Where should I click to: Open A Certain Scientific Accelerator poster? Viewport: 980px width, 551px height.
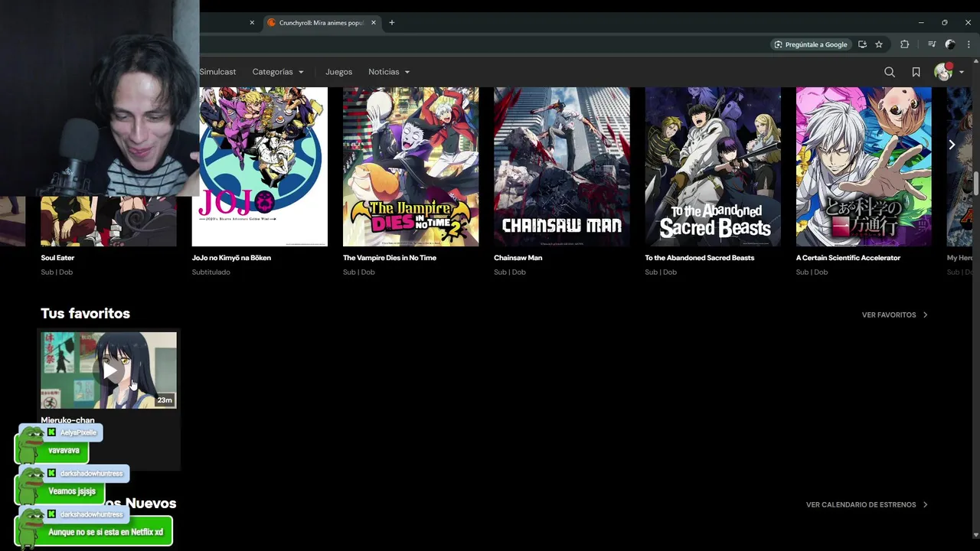click(x=864, y=167)
